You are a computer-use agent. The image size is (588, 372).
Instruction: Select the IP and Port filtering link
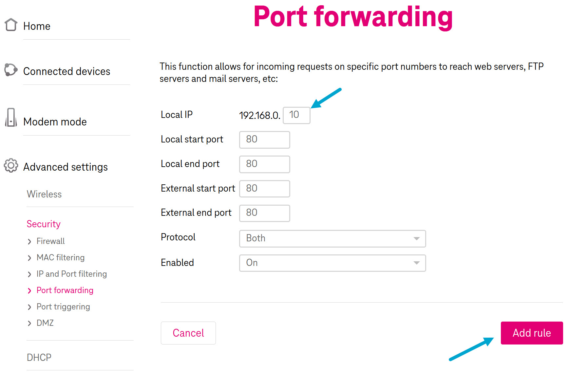point(71,274)
